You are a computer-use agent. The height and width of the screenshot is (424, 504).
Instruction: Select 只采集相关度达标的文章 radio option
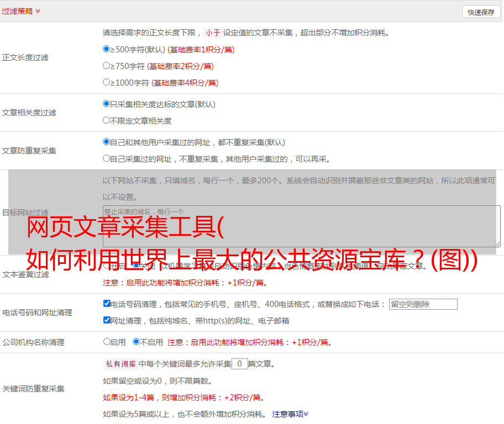(107, 104)
